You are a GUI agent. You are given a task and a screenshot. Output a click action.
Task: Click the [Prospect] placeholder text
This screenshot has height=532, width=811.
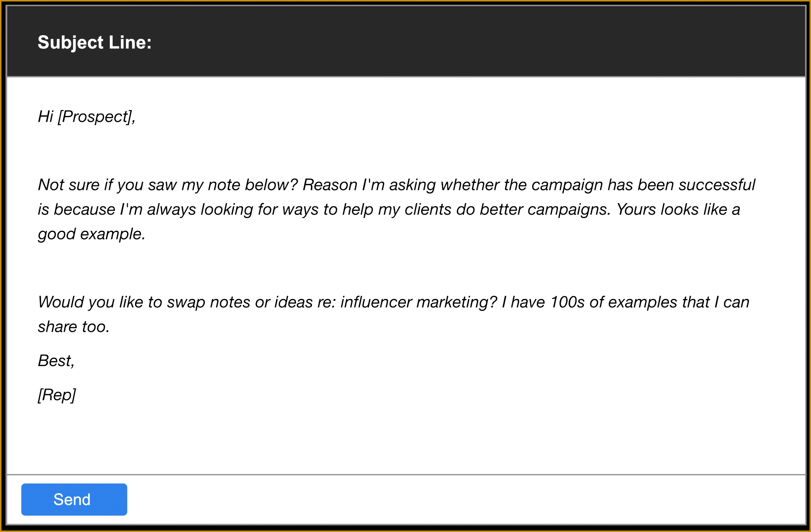(96, 117)
